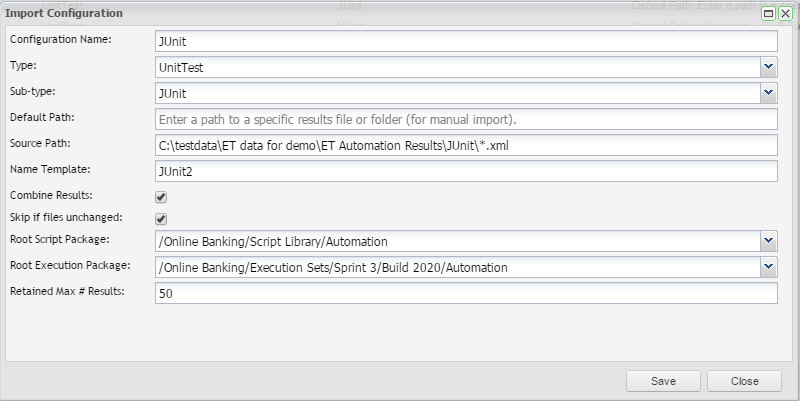This screenshot has width=800, height=401.
Task: Click into the Configuration Name field
Action: (466, 41)
